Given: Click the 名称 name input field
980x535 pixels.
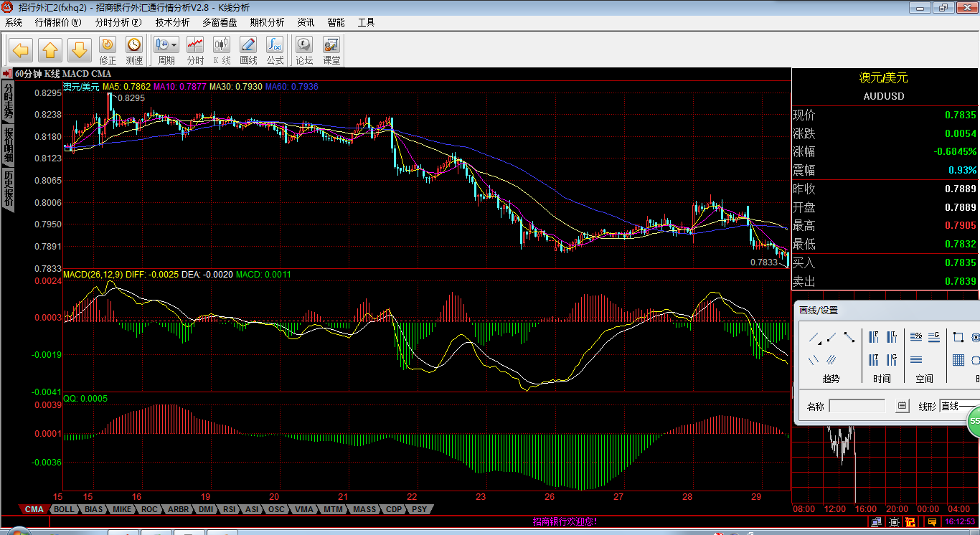Looking at the screenshot, I should point(857,406).
